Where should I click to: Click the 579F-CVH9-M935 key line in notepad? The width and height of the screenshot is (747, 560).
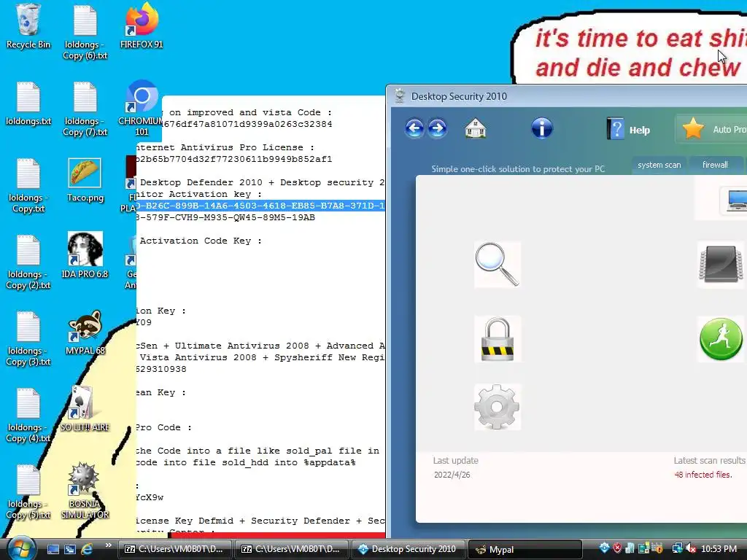click(x=225, y=217)
